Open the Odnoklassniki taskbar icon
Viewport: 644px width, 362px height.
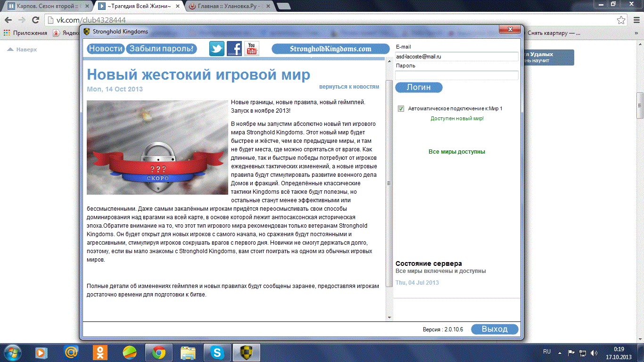(100, 352)
